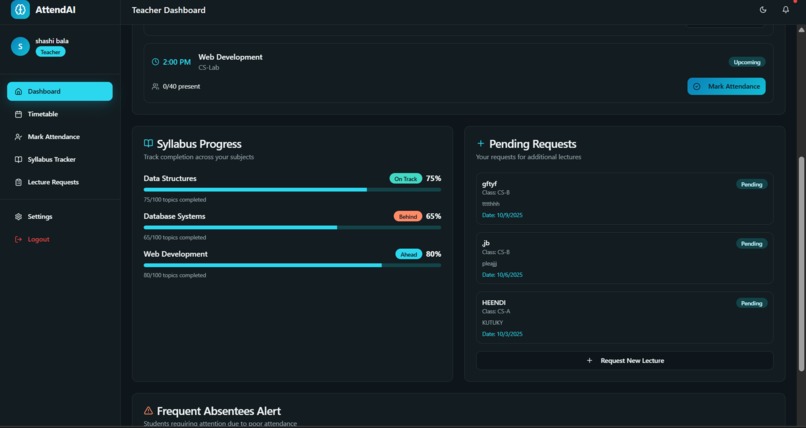Click the clock icon beside 2:00 PM

[155, 62]
